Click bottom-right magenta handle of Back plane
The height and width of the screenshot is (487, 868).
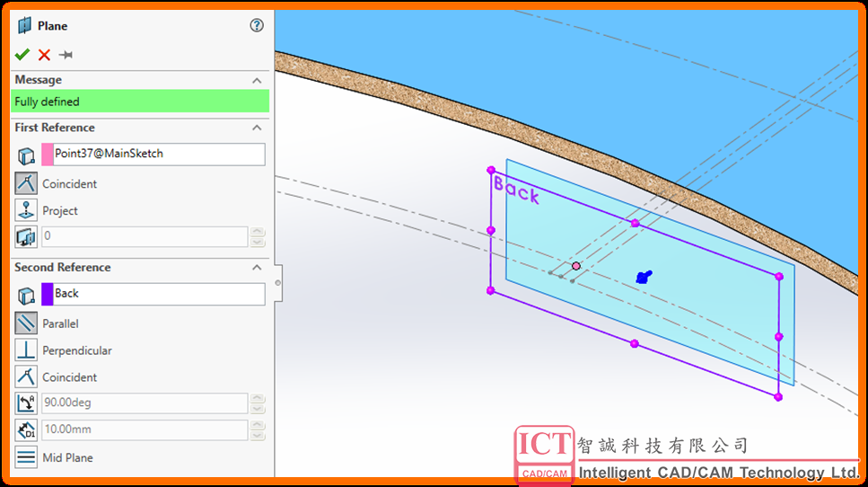[778, 397]
